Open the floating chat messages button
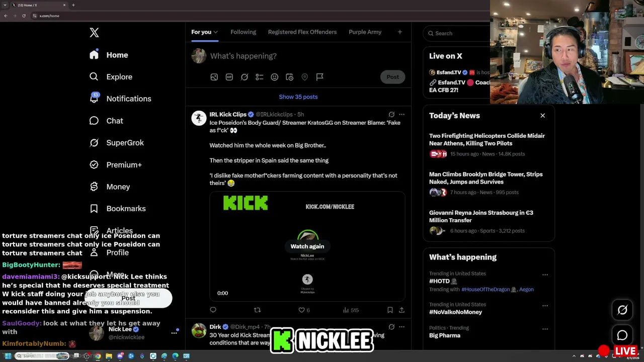This screenshot has height=362, width=644. [x=622, y=335]
